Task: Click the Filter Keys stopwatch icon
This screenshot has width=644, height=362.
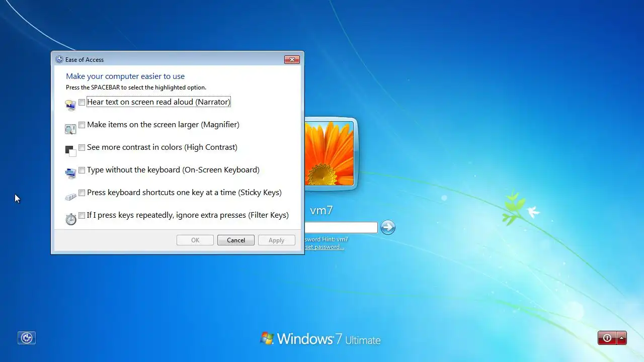Action: [71, 219]
